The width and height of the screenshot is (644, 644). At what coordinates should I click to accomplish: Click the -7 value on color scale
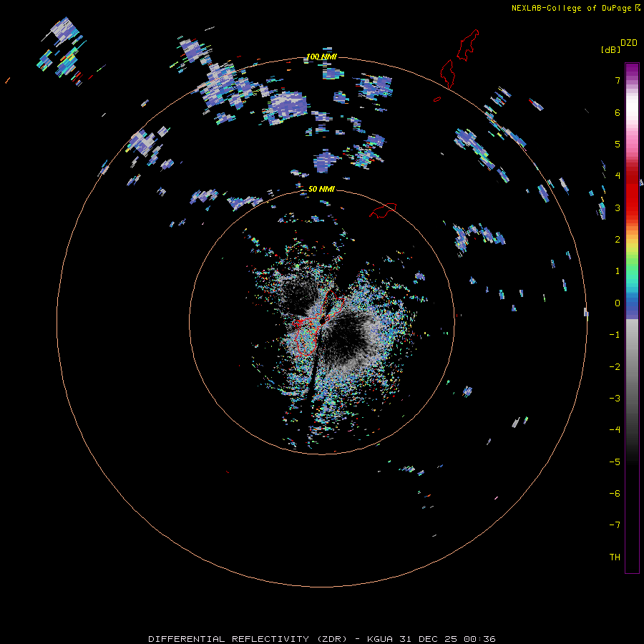[x=615, y=525]
